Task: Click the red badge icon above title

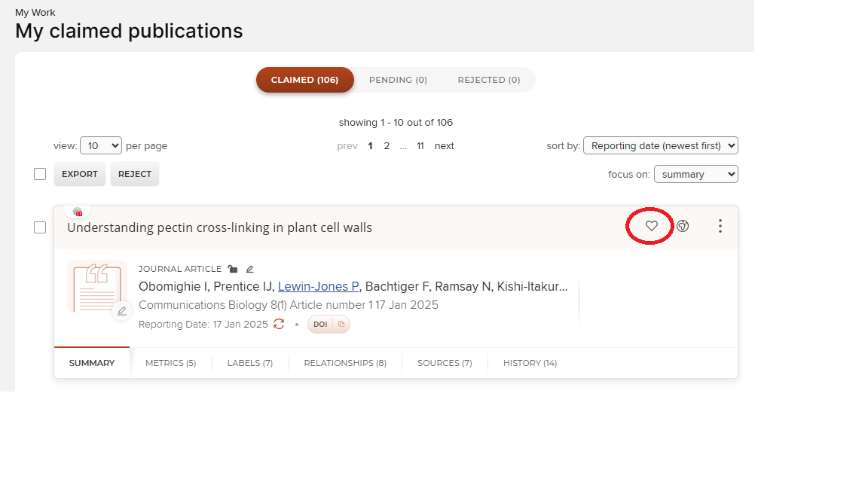Action: pos(77,212)
